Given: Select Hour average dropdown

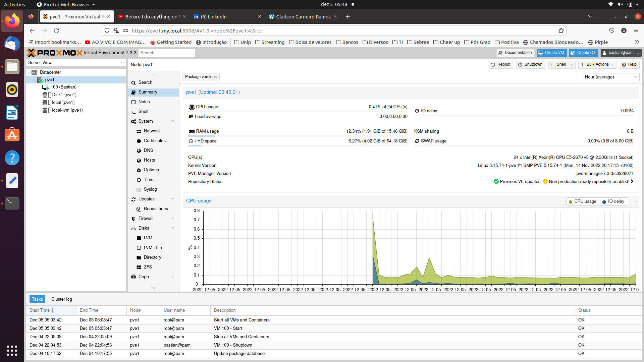Looking at the screenshot, I should coord(610,77).
